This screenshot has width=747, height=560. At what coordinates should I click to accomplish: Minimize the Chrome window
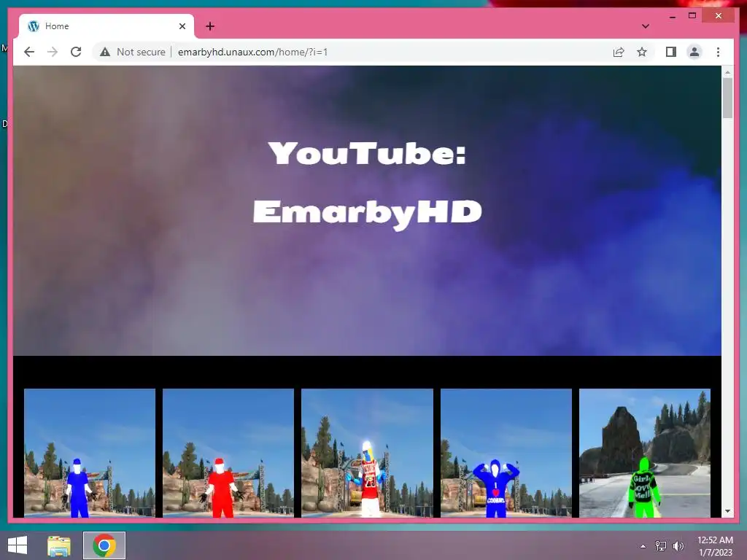672,16
